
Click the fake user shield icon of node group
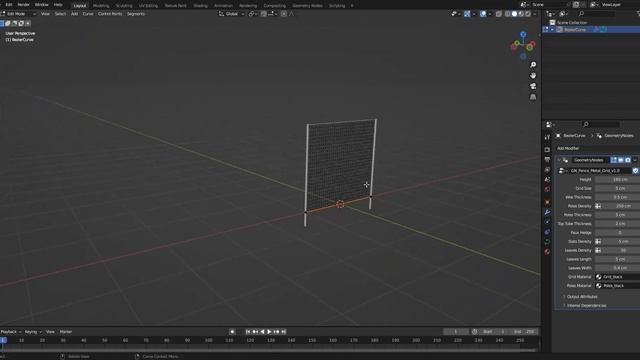tap(636, 171)
